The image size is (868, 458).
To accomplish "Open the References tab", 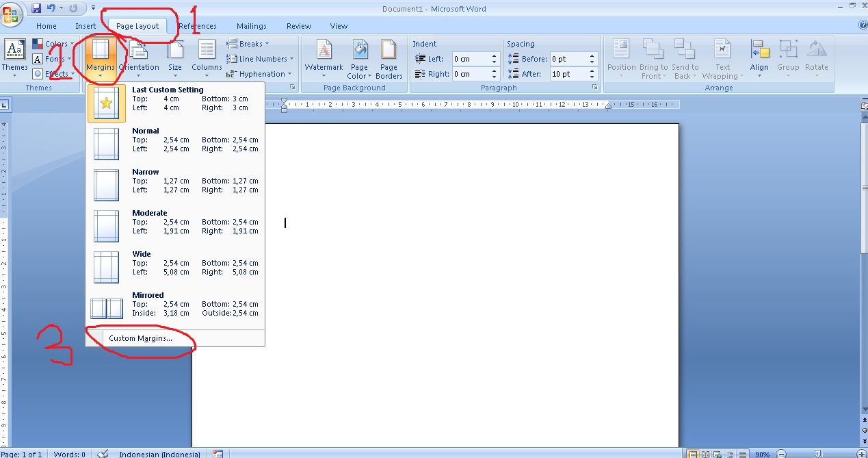I will [x=198, y=26].
